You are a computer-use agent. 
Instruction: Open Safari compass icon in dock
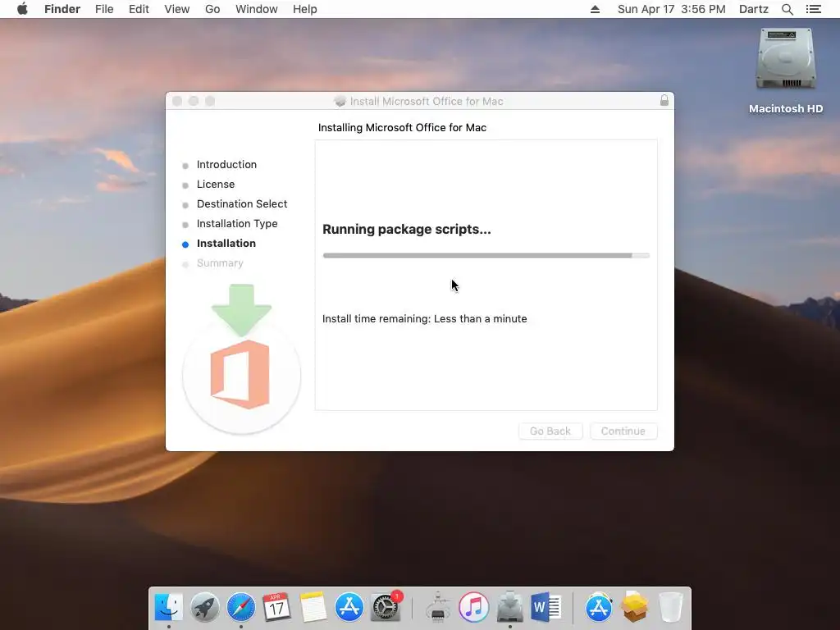(x=241, y=607)
